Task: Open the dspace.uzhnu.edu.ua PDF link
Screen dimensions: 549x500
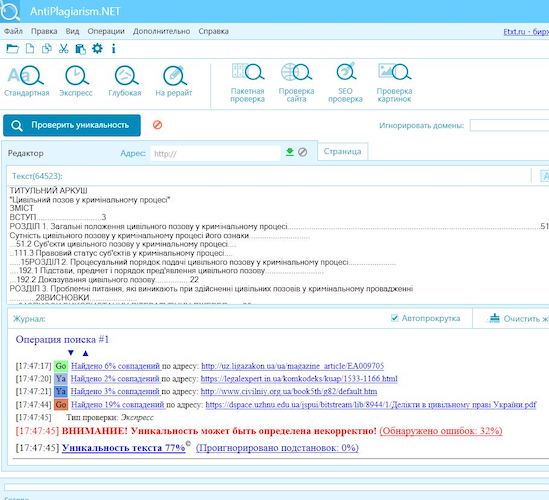Action: 371,405
